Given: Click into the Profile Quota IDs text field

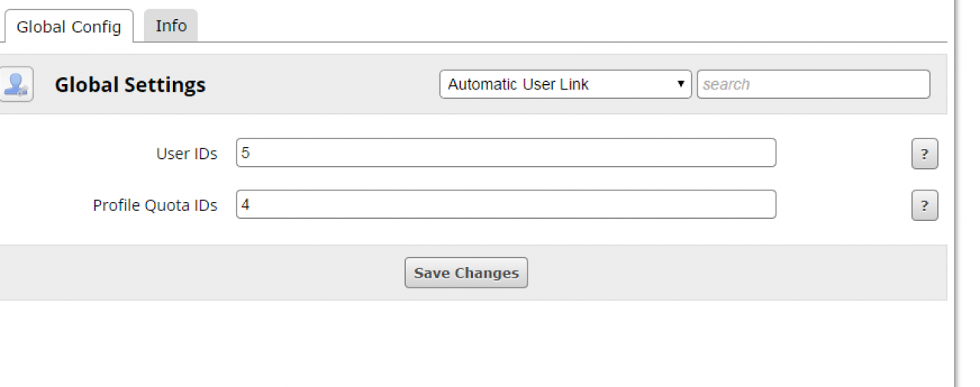Looking at the screenshot, I should tap(505, 204).
